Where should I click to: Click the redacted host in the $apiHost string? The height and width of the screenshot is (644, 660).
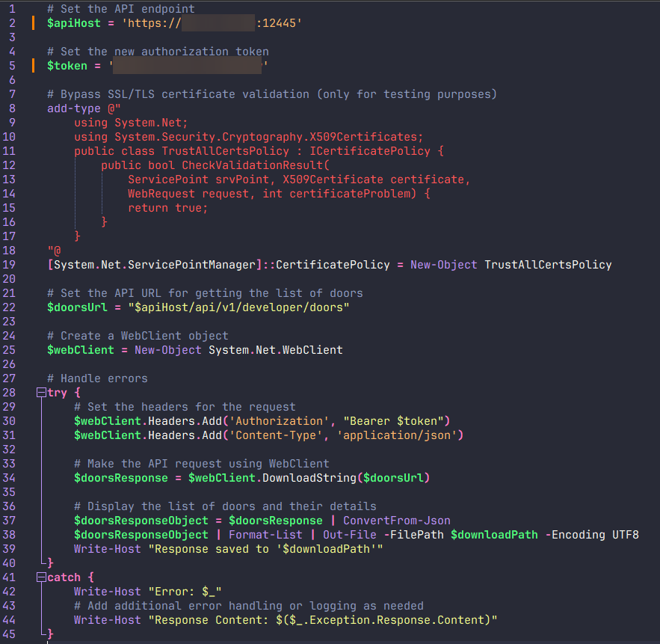point(218,23)
